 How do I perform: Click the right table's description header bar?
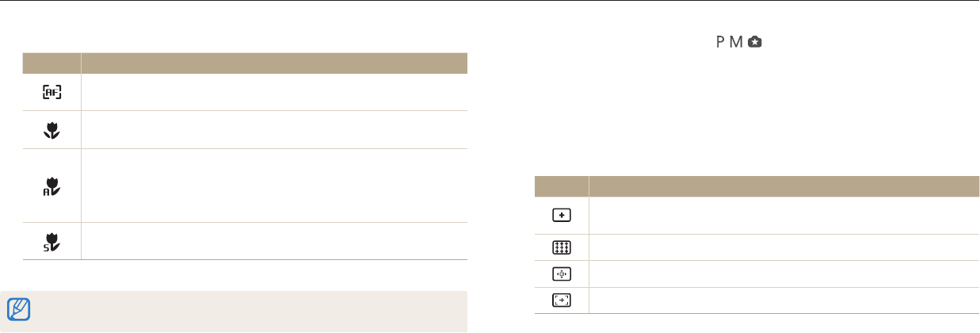pos(783,186)
